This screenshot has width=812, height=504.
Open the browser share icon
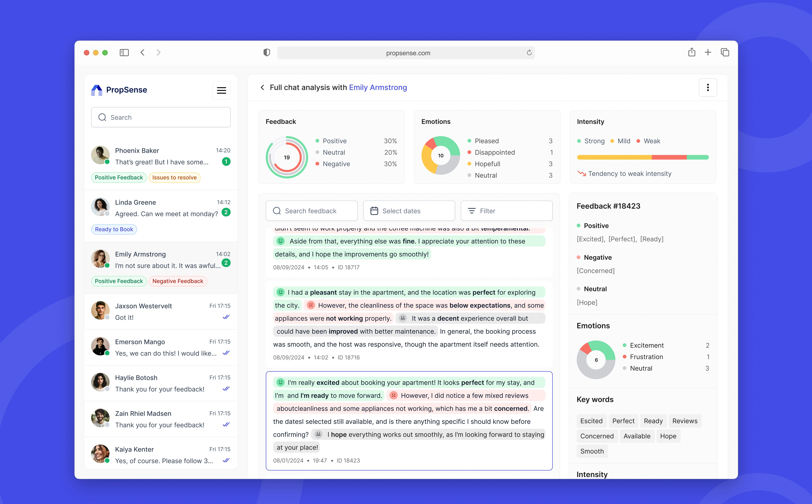pos(692,52)
